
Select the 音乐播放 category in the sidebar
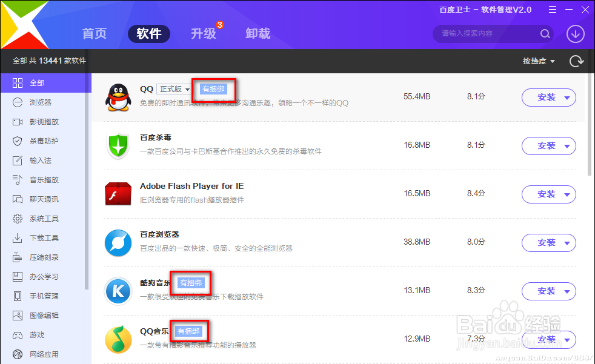tap(42, 180)
